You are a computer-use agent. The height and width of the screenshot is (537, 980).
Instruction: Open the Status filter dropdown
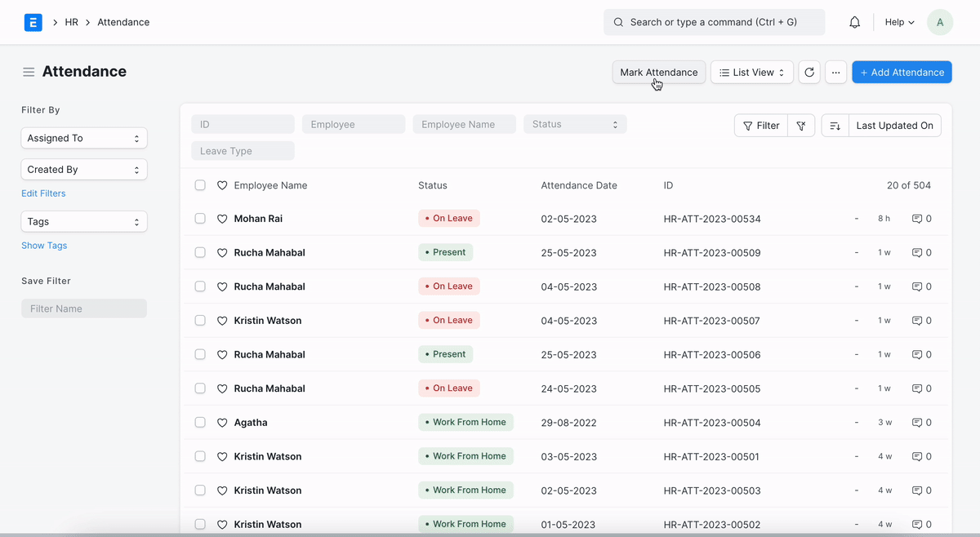coord(575,124)
